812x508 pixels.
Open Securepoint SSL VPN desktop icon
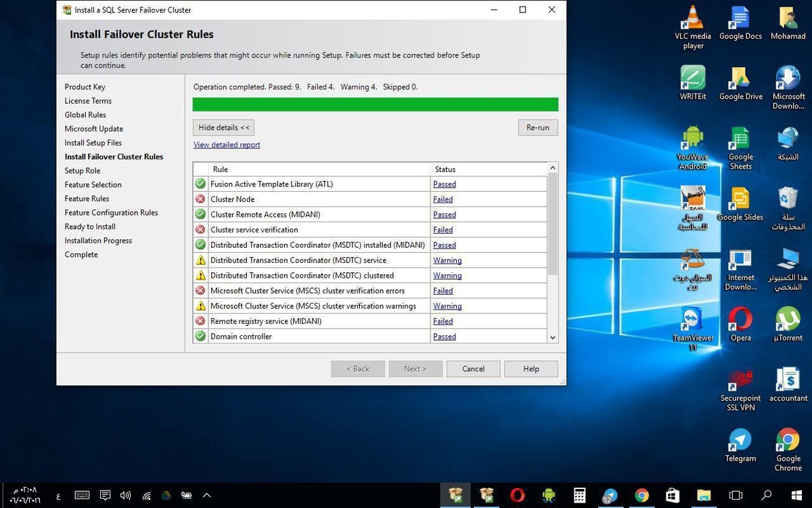click(x=740, y=390)
